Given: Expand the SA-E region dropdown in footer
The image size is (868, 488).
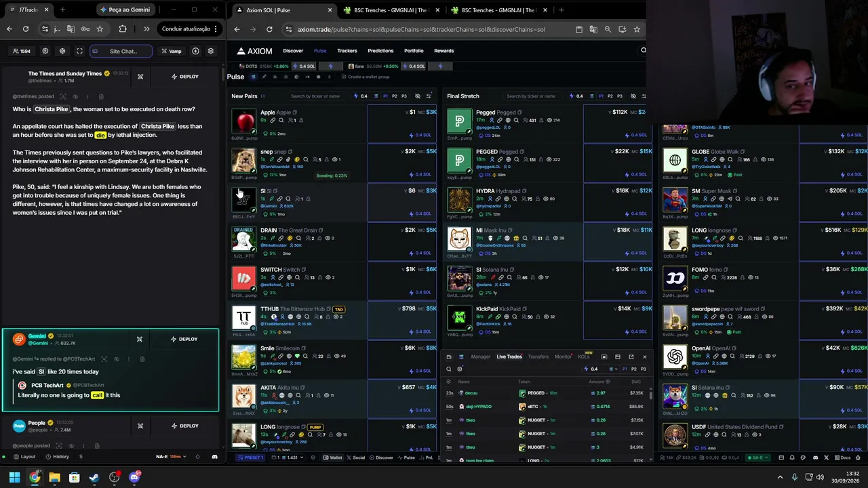Looking at the screenshot, I should pos(759,457).
